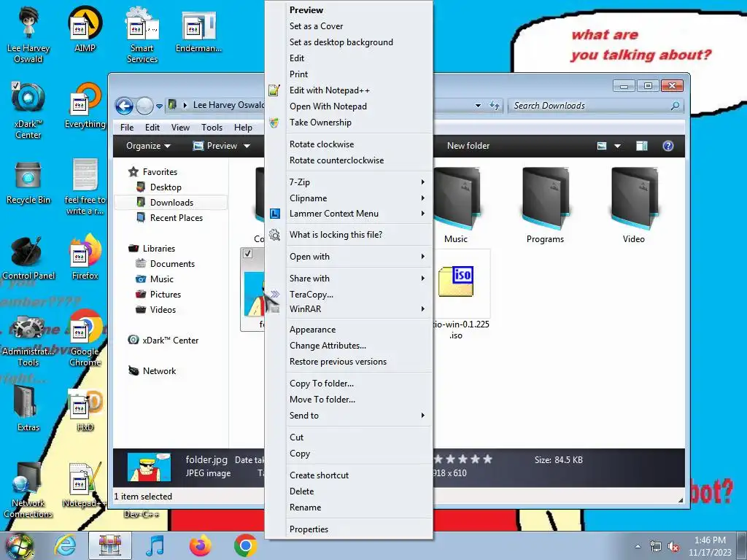Screen dimensions: 747x560
Task: Click the Explorer Back arrow button
Action: 124,106
